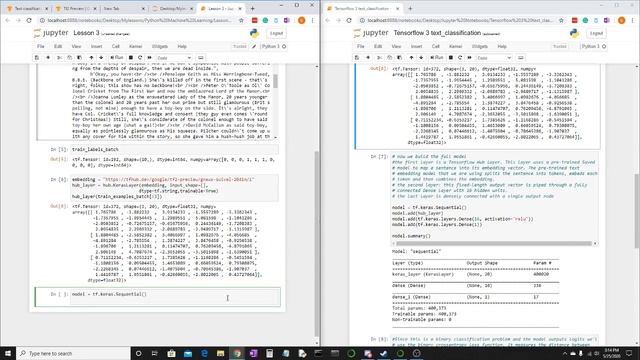Click the Jupyter logo in Lesson 3 window
This screenshot has width=640, height=360.
[51, 33]
